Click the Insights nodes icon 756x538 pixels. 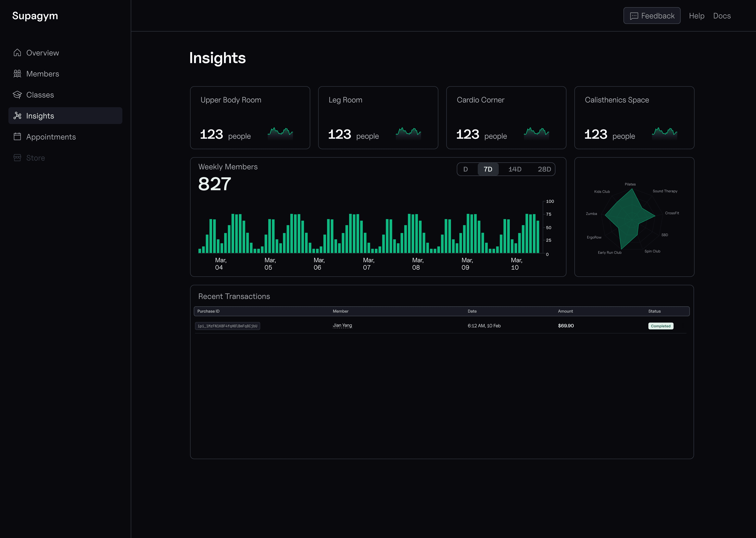coord(17,116)
